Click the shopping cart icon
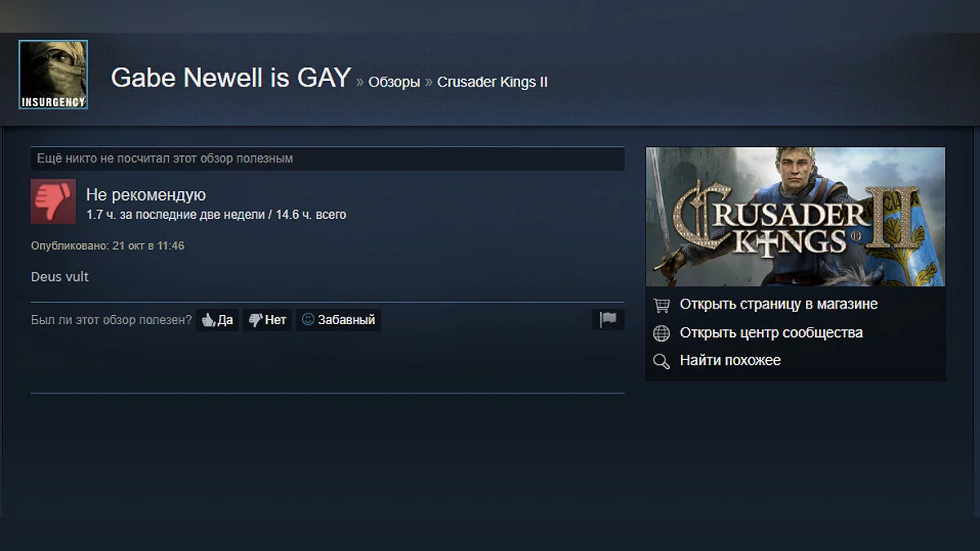980x551 pixels. pyautogui.click(x=662, y=304)
